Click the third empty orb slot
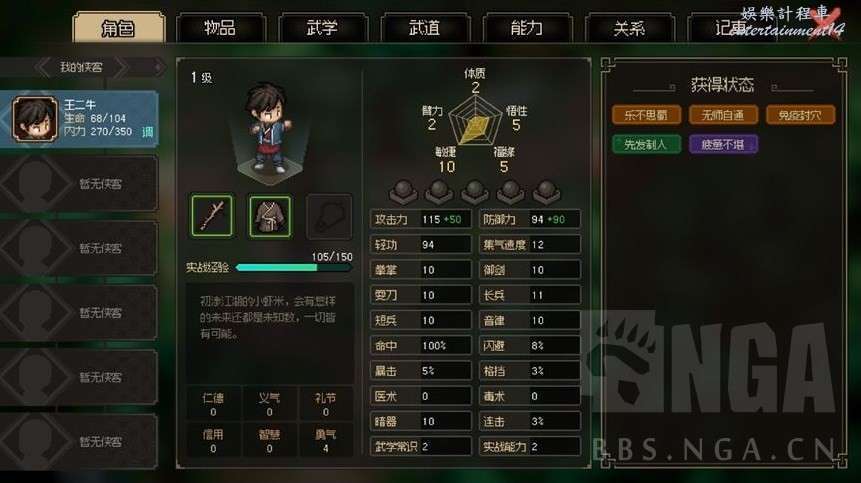 pyautogui.click(x=474, y=191)
